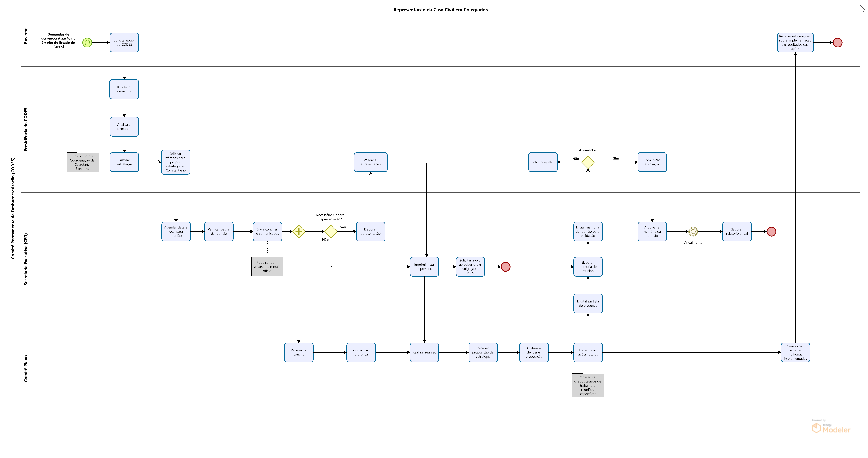Click the 'Elaborar apresentação' task
Viewport: 868px width, 458px height.
[x=371, y=231]
